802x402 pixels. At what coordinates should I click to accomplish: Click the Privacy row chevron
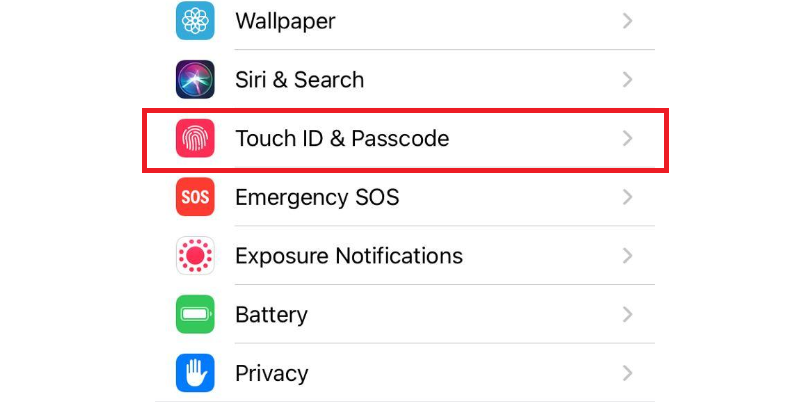(x=628, y=373)
